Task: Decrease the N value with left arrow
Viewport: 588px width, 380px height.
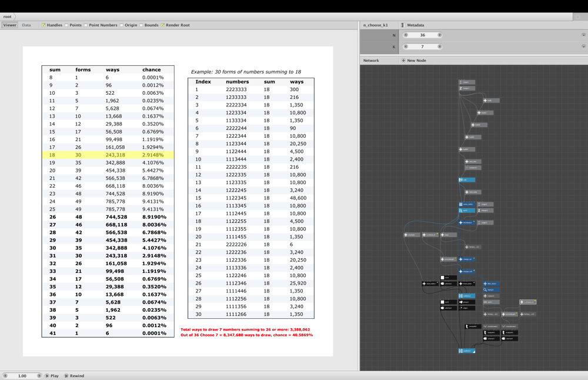Action: tap(405, 35)
